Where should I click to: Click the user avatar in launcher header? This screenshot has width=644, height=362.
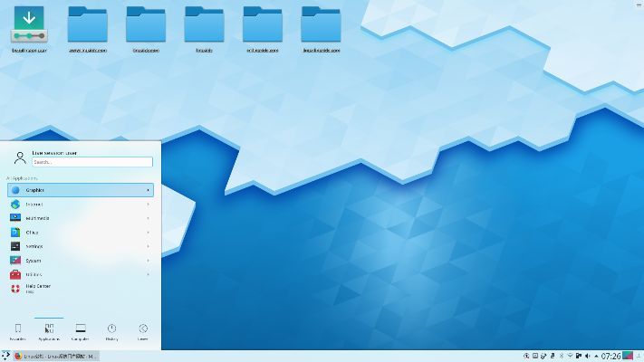[x=20, y=157]
